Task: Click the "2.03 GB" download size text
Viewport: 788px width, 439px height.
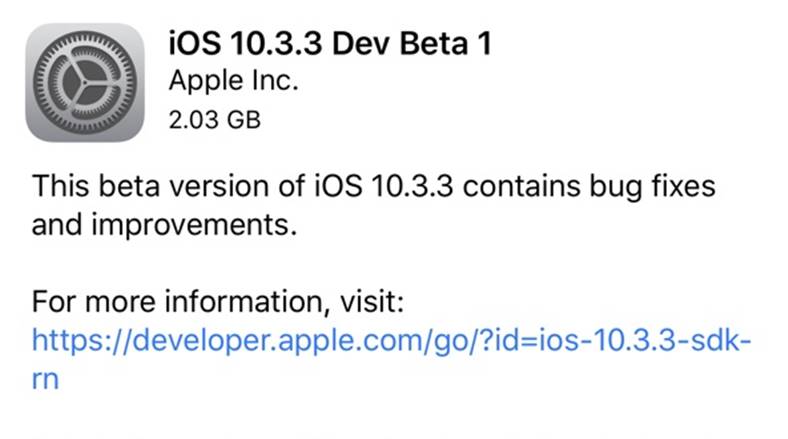Action: [x=215, y=121]
